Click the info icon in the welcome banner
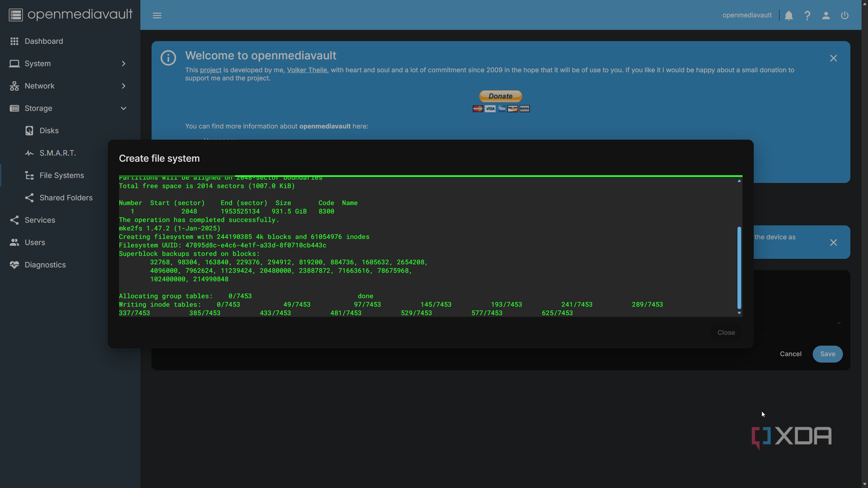868x488 pixels. click(168, 58)
